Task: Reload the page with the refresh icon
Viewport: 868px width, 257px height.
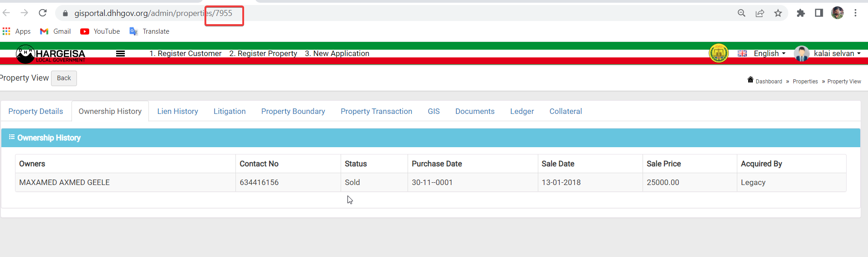Action: 43,13
